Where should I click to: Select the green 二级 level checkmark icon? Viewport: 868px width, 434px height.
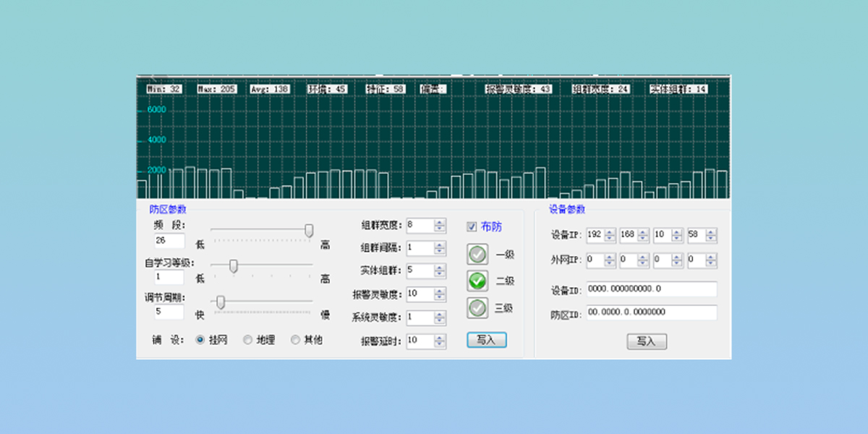click(x=477, y=281)
